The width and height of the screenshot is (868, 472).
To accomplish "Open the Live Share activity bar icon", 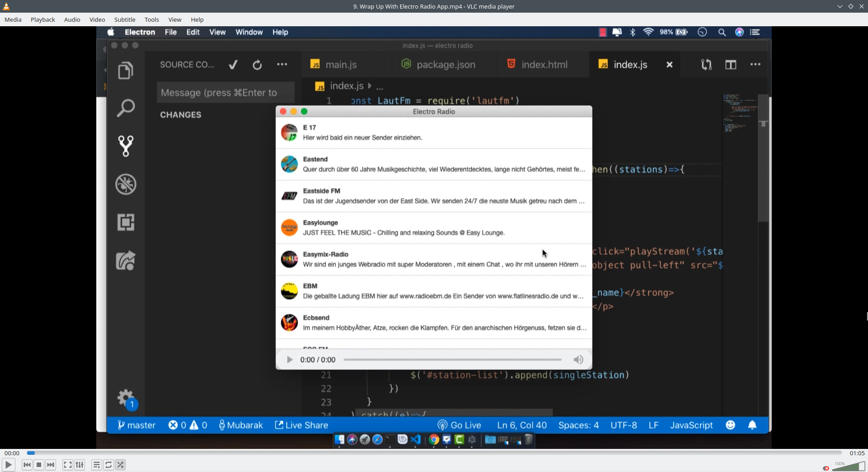I will point(126,260).
